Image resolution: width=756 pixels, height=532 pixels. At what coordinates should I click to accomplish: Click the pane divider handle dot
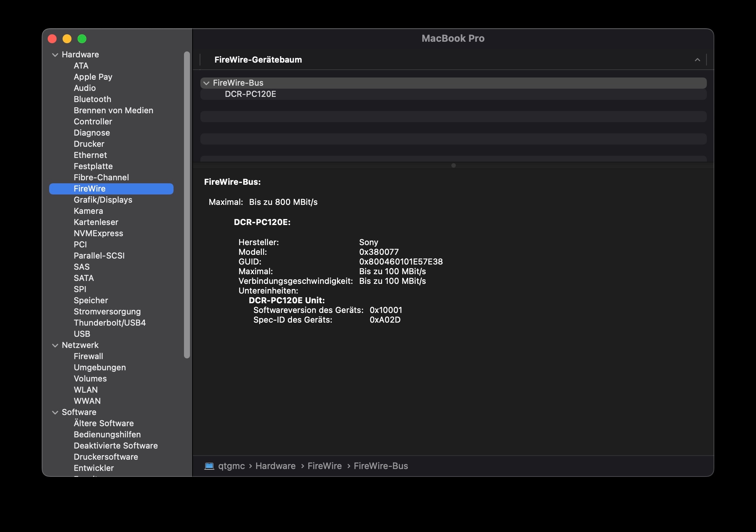[453, 165]
